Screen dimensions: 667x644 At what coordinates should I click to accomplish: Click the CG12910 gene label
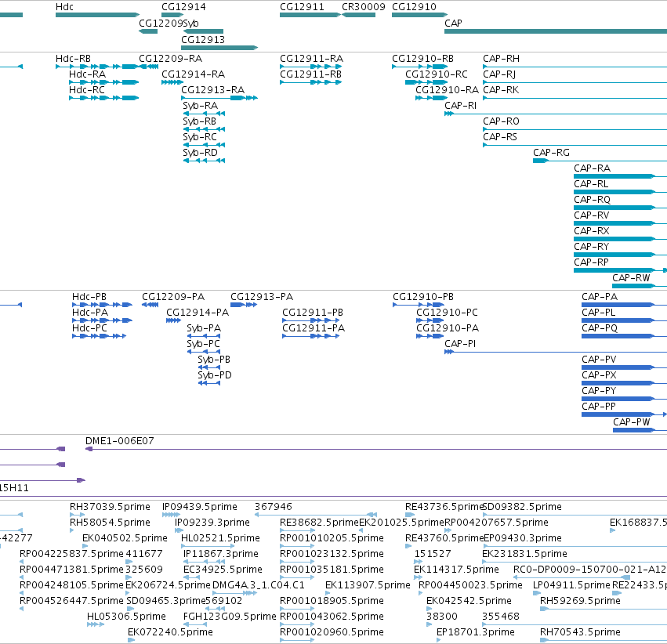[x=415, y=7]
